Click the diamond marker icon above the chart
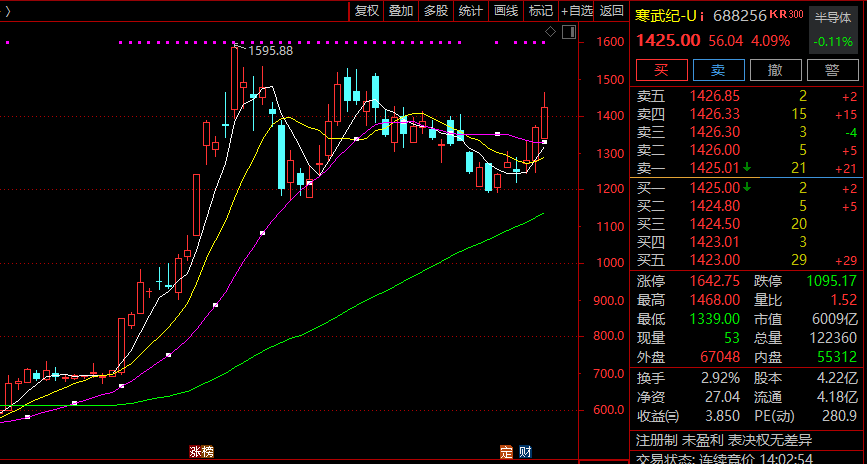Screen dimensions: 867x464 (550, 33)
